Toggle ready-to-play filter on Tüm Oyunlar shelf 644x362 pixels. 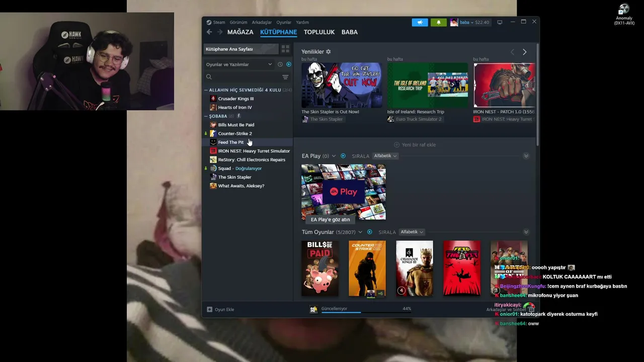pyautogui.click(x=370, y=232)
